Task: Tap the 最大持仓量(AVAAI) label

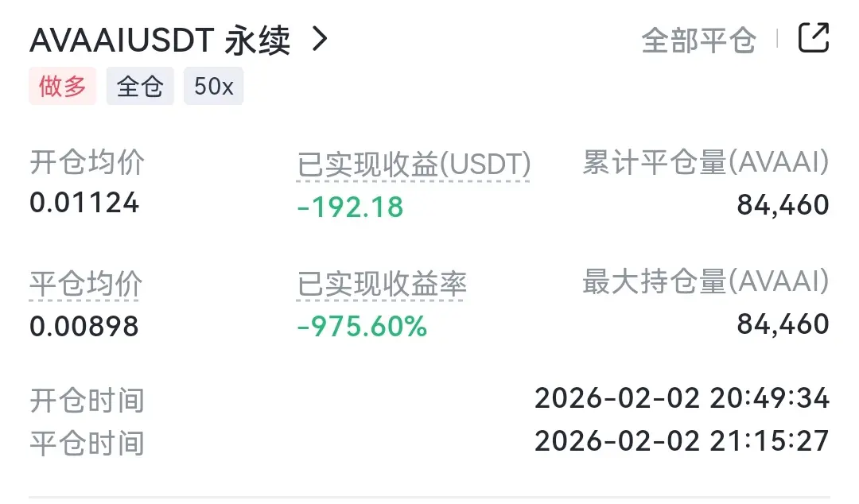Action: point(705,281)
